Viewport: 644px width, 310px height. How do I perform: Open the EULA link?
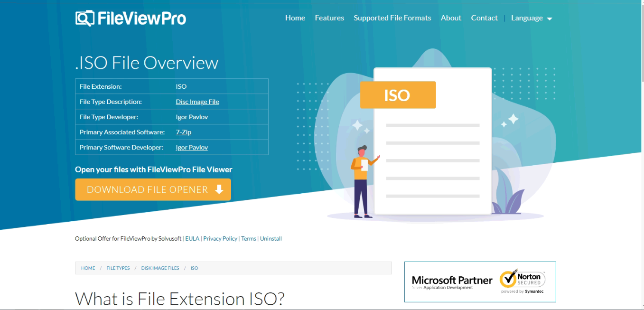(x=192, y=239)
